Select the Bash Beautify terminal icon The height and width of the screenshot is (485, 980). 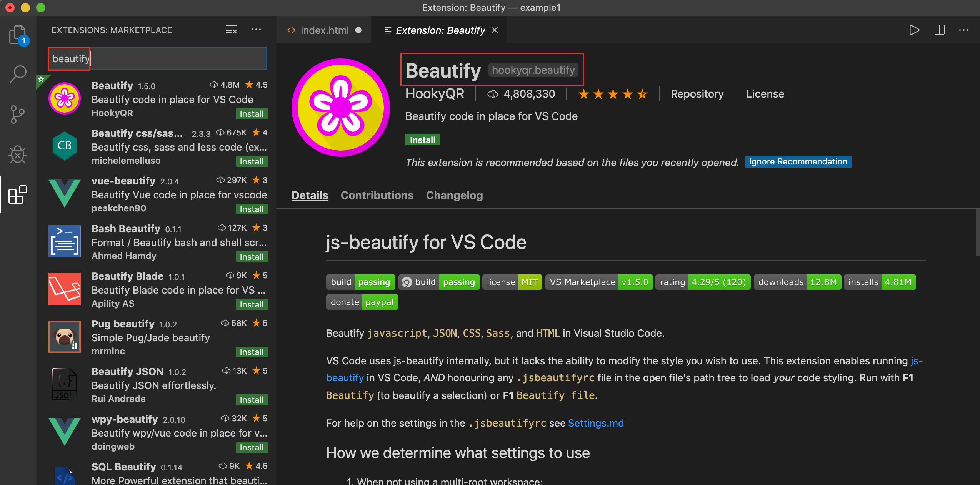tap(65, 241)
